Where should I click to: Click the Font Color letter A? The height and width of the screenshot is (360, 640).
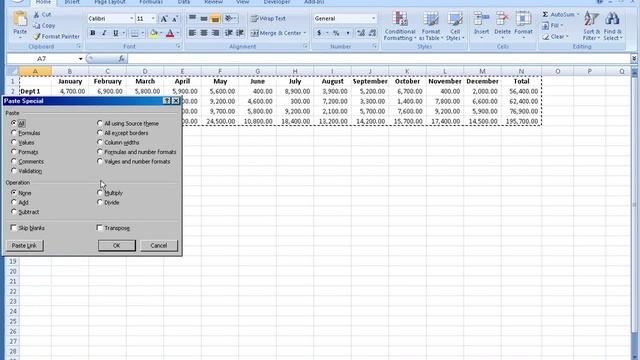[x=170, y=33]
